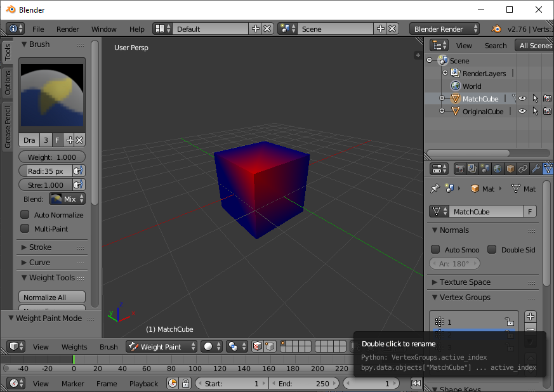Open the Window menu
The width and height of the screenshot is (554, 392).
104,29
